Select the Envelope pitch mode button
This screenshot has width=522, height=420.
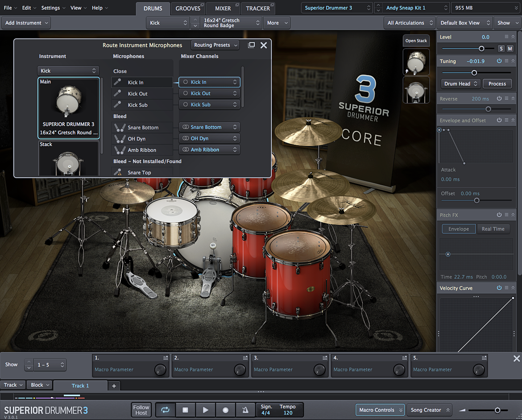tap(458, 229)
